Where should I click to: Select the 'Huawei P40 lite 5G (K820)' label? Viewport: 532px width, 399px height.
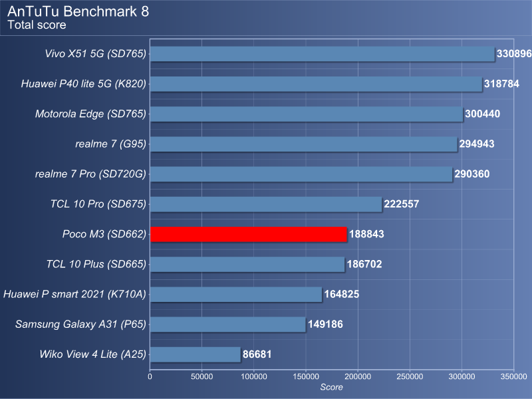tap(84, 84)
